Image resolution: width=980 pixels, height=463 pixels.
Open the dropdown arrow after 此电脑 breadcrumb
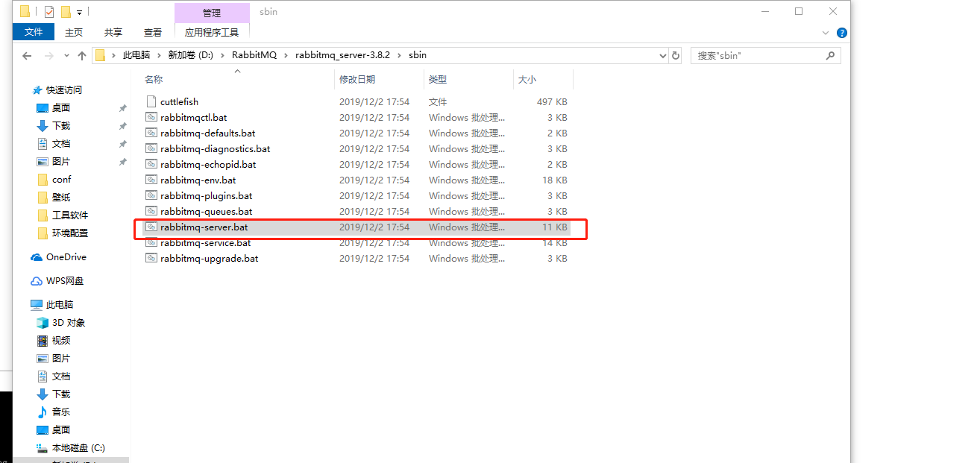coord(159,55)
